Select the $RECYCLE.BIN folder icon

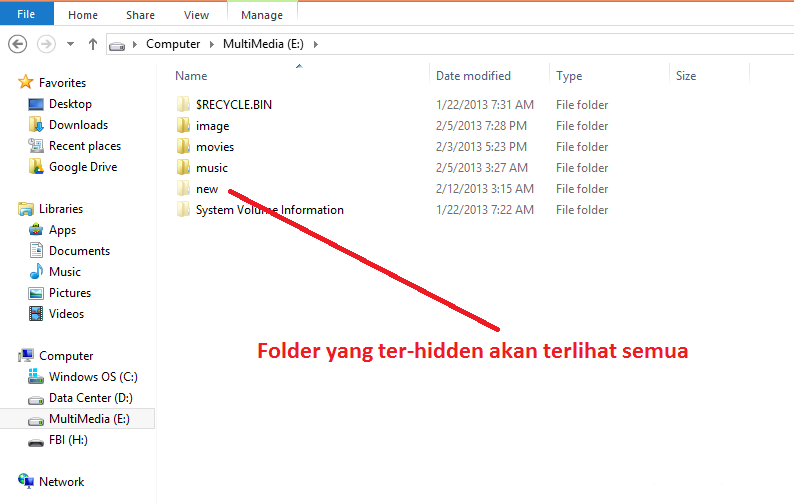[x=183, y=104]
